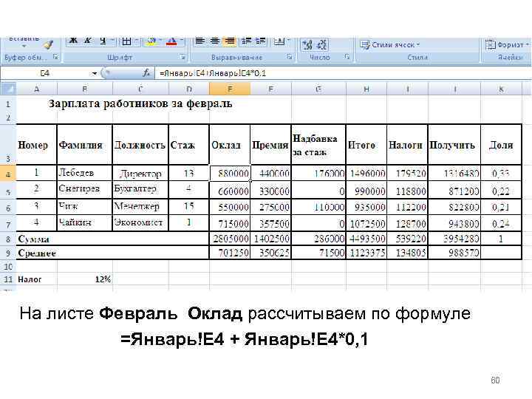Click the surname cell 'Снегирев'
This screenshot has height=399, width=532.
tap(84, 188)
